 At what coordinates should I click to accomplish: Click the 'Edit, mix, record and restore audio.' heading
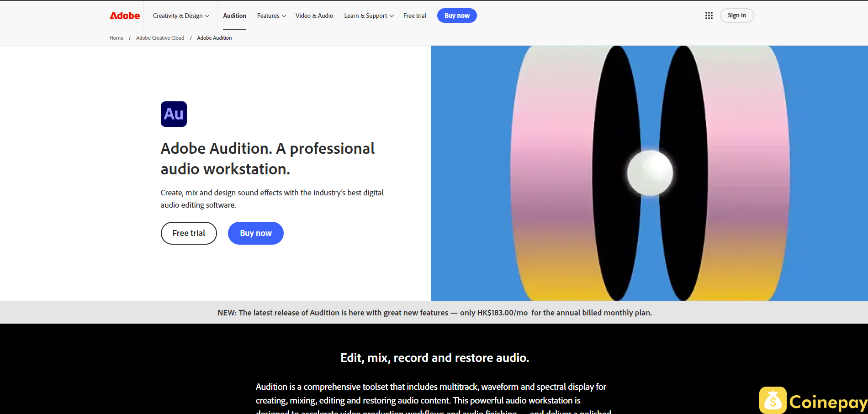[434, 358]
